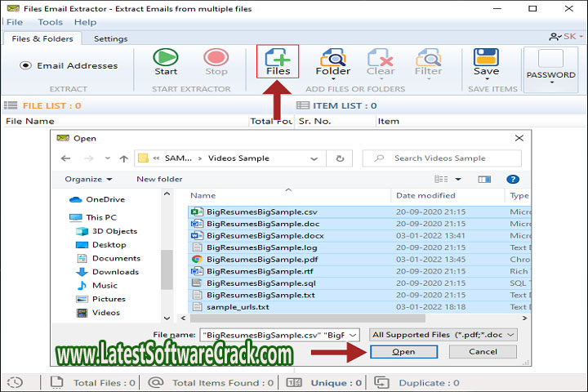Go forward in the Open dialog
The width and height of the screenshot is (588, 392).
click(89, 158)
